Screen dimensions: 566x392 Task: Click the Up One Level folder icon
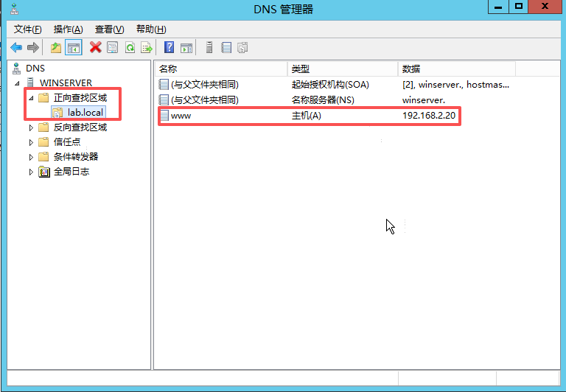[56, 48]
